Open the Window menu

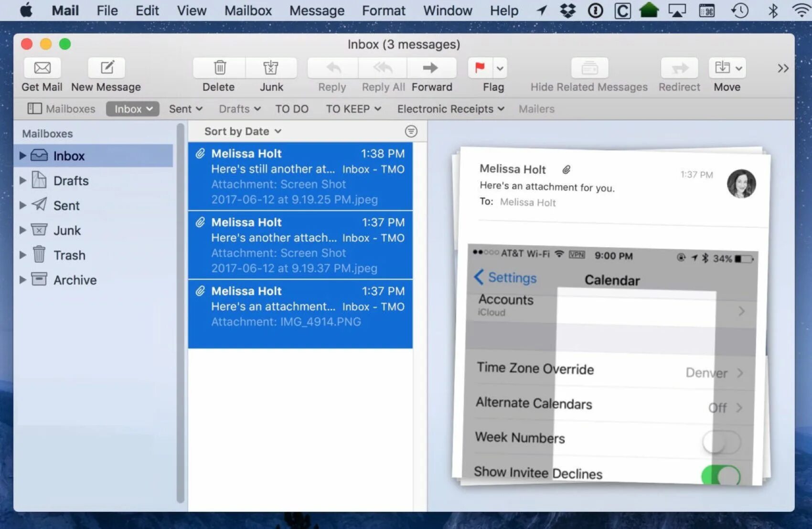pyautogui.click(x=448, y=10)
